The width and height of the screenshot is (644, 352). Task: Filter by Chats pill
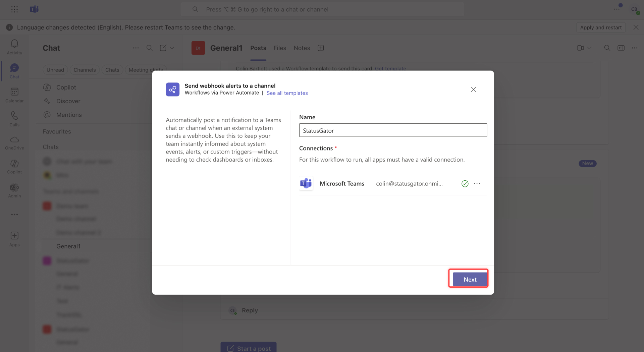(x=112, y=70)
